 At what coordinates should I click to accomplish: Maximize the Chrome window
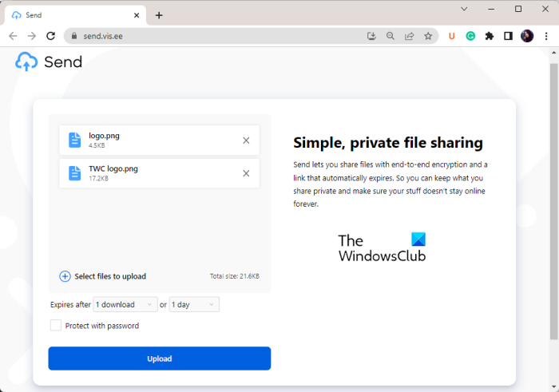tap(518, 9)
